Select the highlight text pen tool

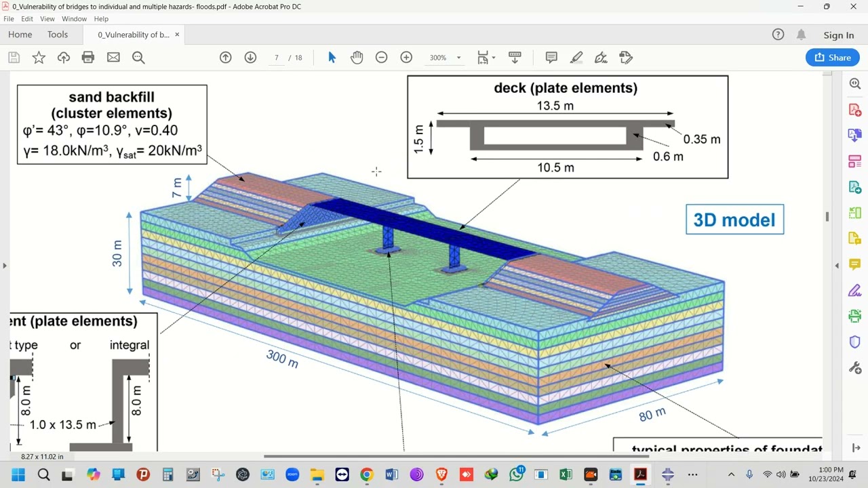[x=576, y=58]
